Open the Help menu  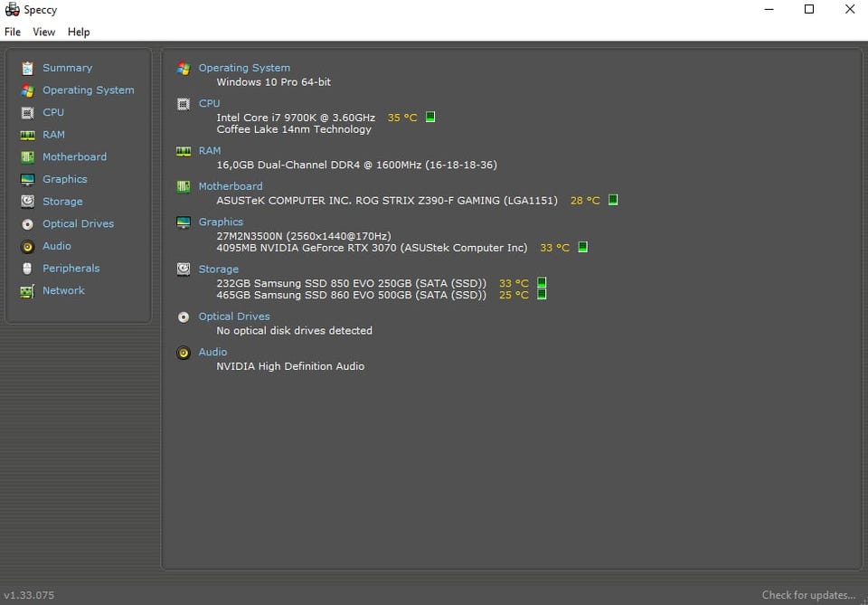click(79, 33)
